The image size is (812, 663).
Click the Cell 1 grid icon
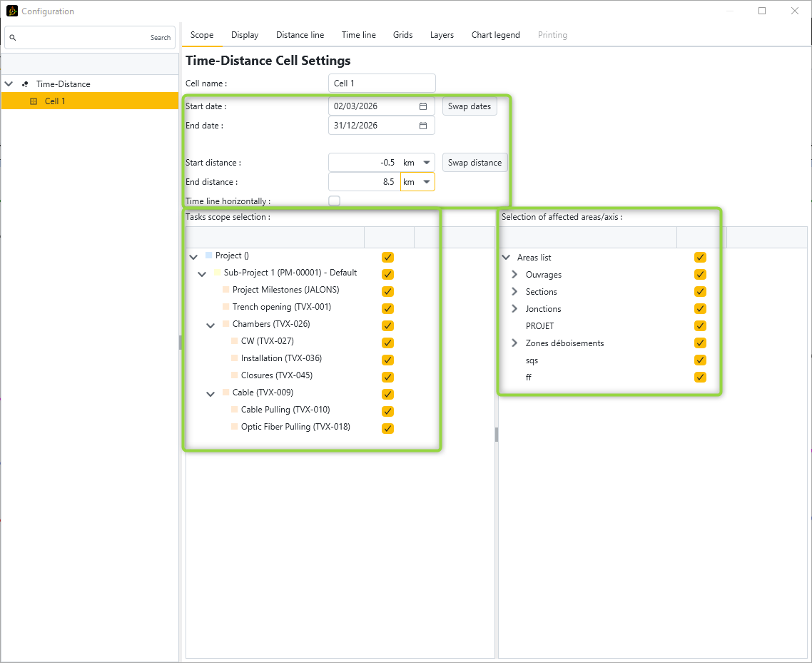click(33, 101)
